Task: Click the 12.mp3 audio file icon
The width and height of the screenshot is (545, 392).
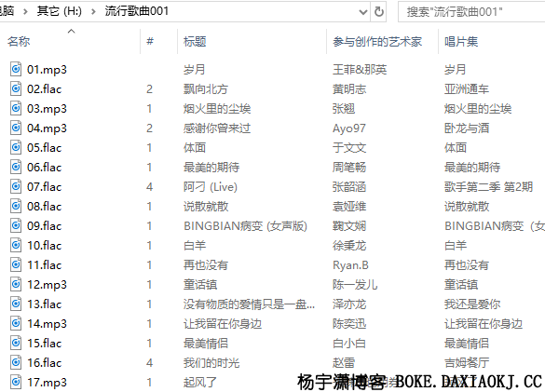Action: point(16,284)
